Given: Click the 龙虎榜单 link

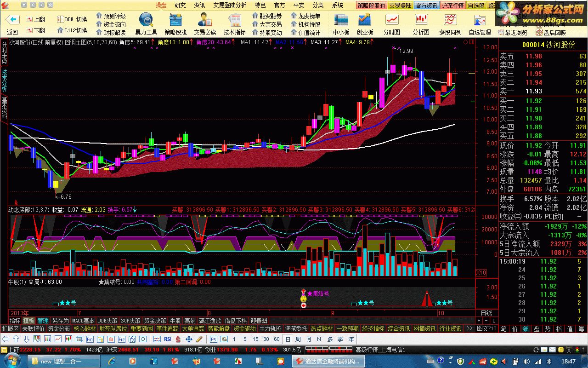Looking at the screenshot, I should 305,16.
